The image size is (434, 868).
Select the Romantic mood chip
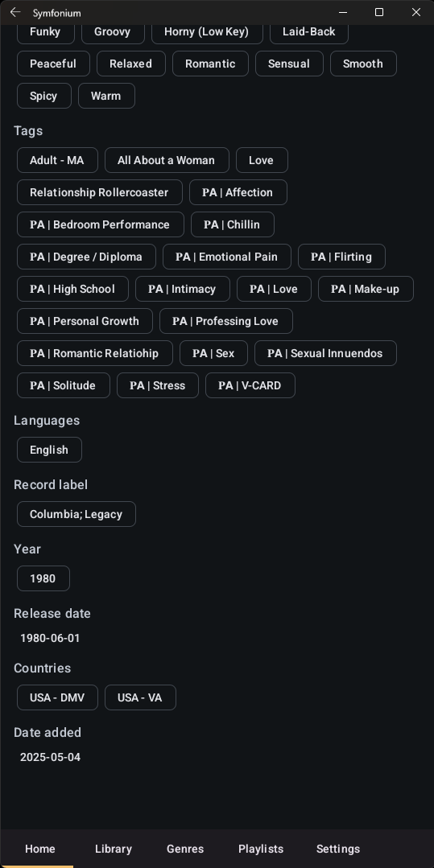pos(210,64)
